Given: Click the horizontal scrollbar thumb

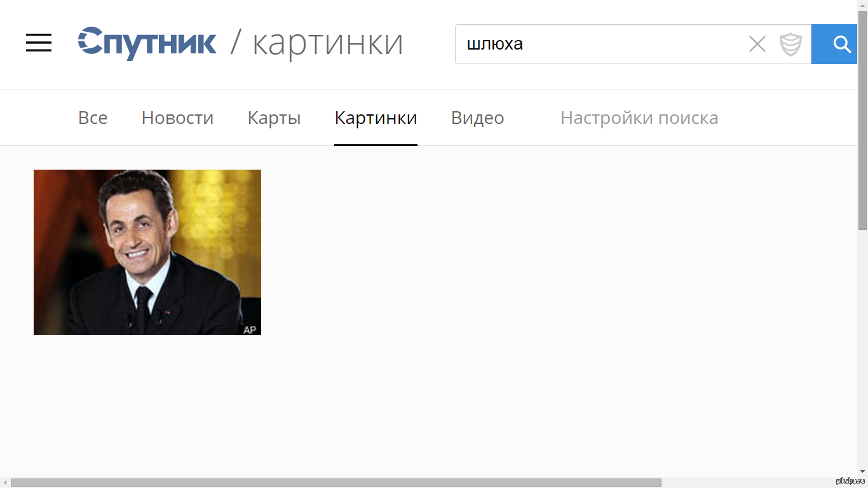Looking at the screenshot, I should coord(336,482).
